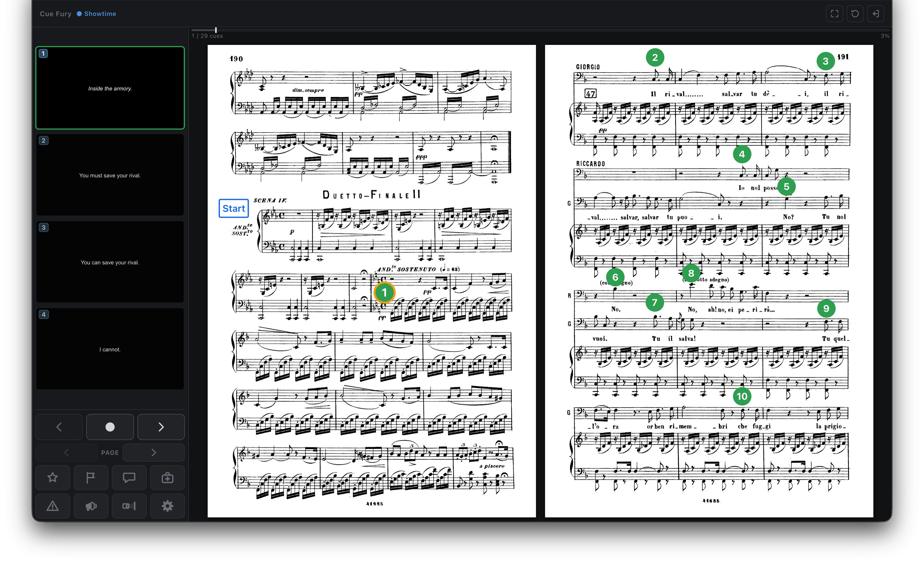Select cue thumbnail 'You can save your rival.'
924x564 pixels.
110,262
